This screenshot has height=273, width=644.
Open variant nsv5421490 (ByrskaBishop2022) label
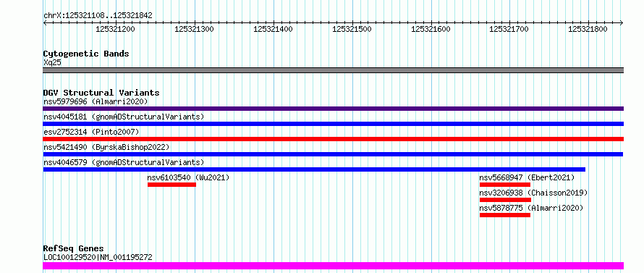click(x=106, y=147)
